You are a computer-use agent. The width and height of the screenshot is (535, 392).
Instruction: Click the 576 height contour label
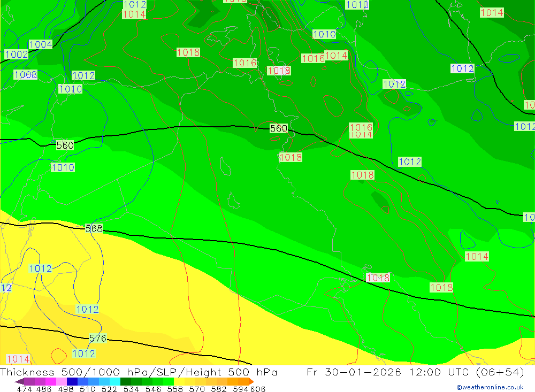(x=98, y=338)
